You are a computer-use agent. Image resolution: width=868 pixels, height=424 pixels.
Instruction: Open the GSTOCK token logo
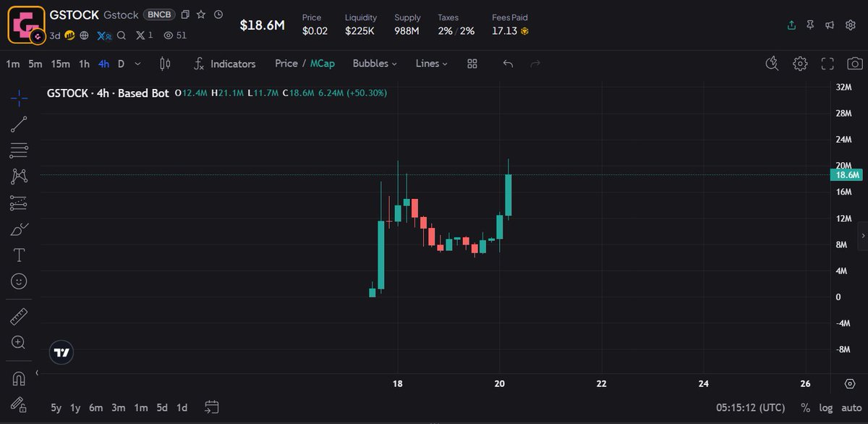coord(25,25)
